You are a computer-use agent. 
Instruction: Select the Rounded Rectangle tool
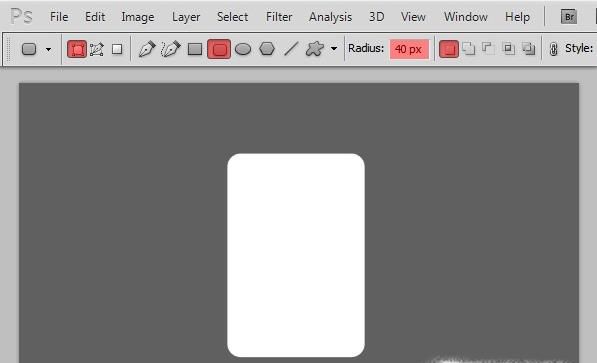pyautogui.click(x=219, y=49)
